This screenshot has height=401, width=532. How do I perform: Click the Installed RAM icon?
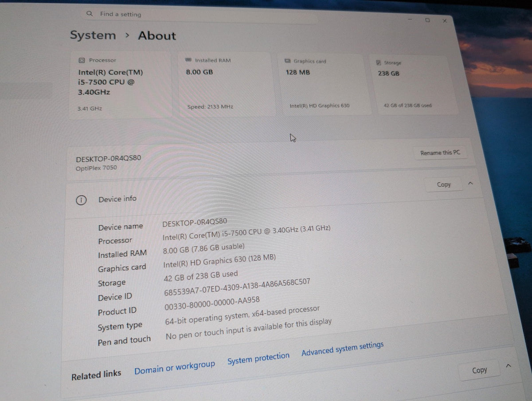tap(188, 60)
